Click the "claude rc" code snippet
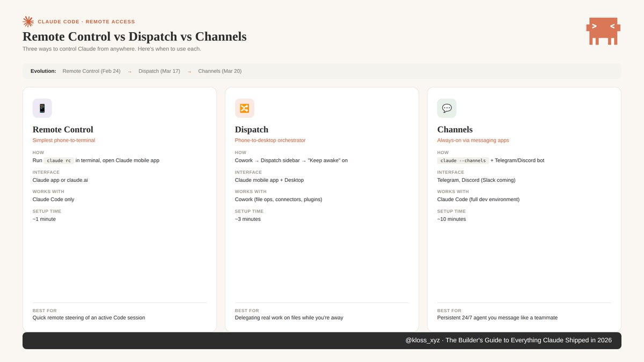The image size is (644, 362). coord(58,160)
